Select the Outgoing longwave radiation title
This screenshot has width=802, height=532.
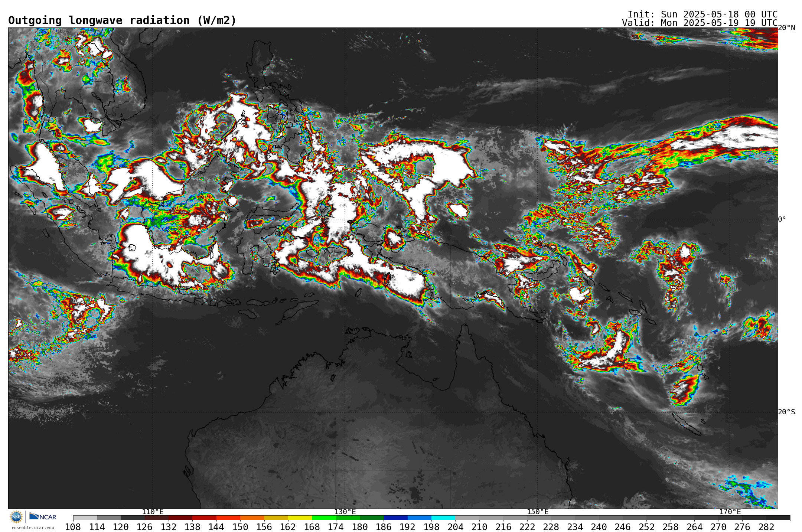click(x=122, y=20)
